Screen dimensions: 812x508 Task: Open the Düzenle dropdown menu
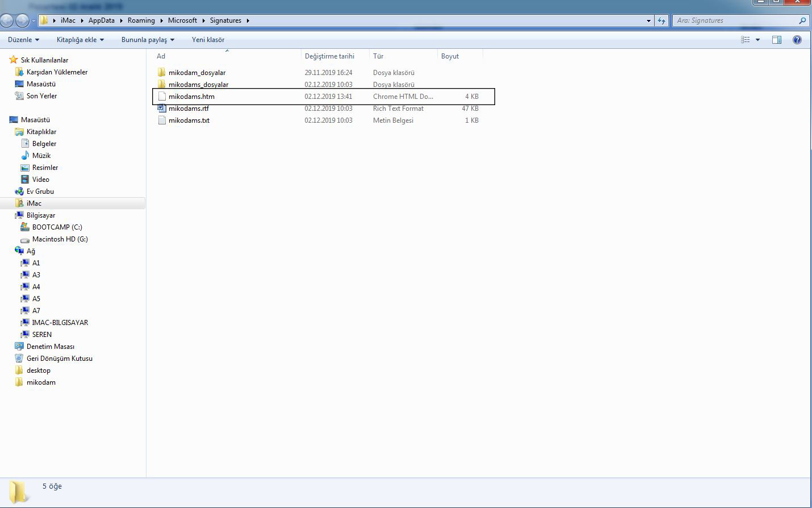click(x=23, y=40)
